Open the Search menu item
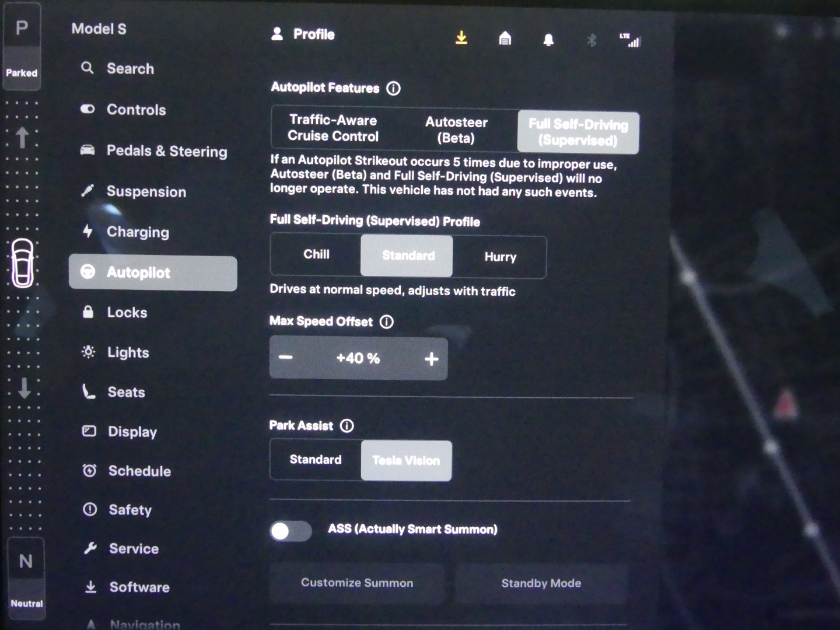The height and width of the screenshot is (630, 840). point(117,68)
